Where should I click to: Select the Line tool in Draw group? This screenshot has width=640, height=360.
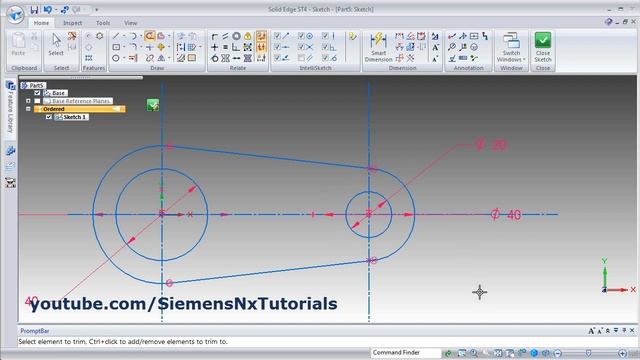(x=116, y=36)
